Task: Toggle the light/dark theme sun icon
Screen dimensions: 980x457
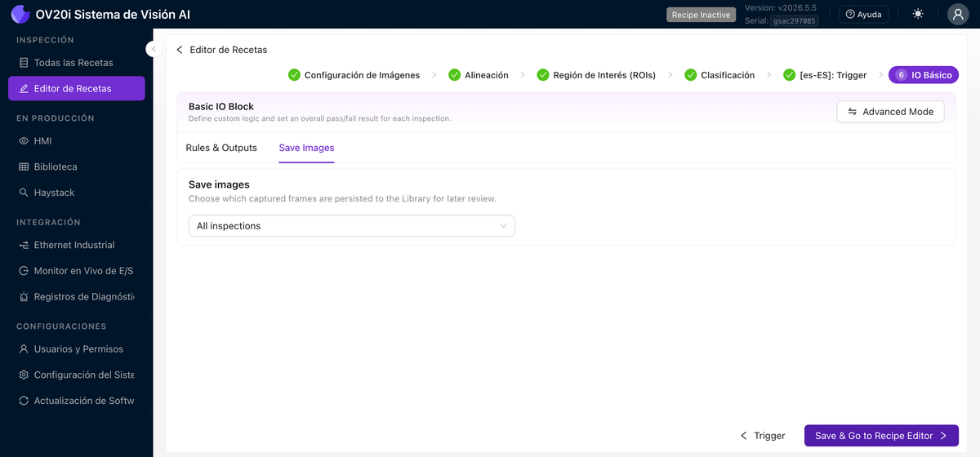Action: tap(919, 14)
